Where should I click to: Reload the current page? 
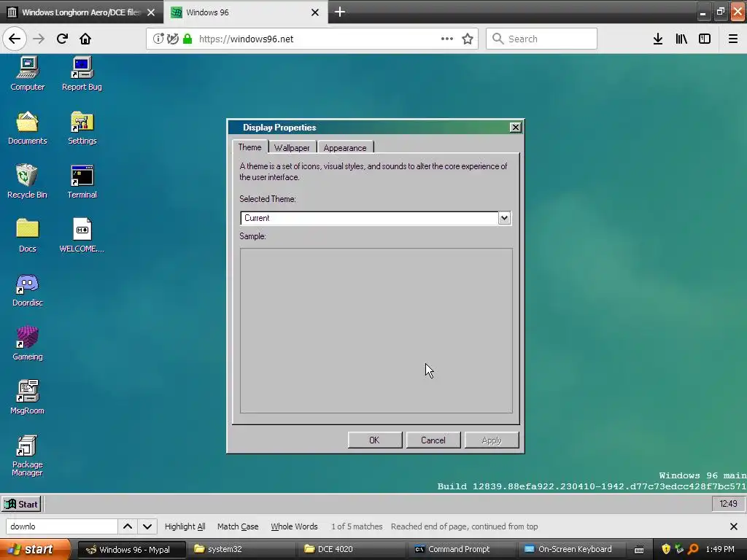pos(62,39)
